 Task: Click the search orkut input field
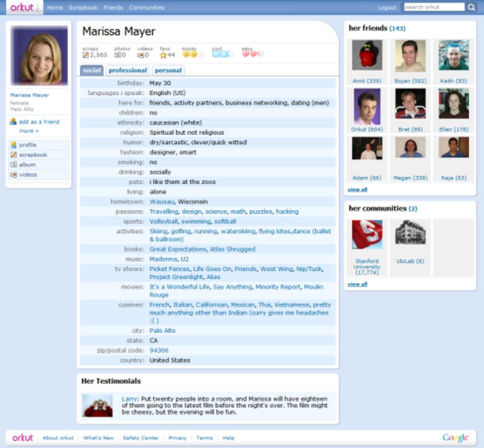434,7
